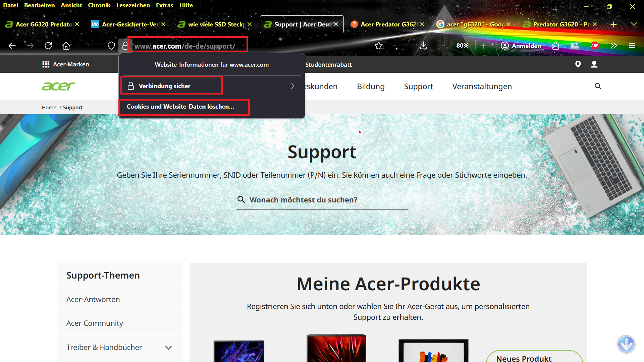Reset zoom level showing 80%
644x362 pixels.
click(462, 46)
